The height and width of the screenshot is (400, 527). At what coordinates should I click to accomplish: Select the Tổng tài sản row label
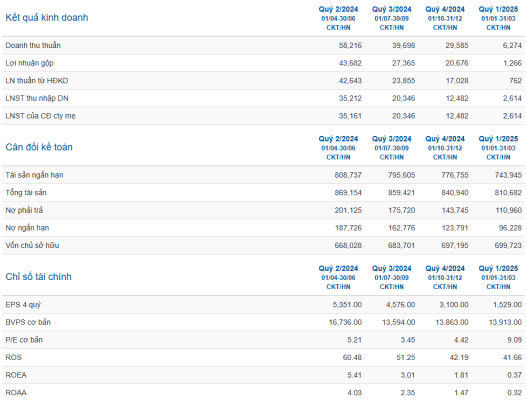pos(26,193)
